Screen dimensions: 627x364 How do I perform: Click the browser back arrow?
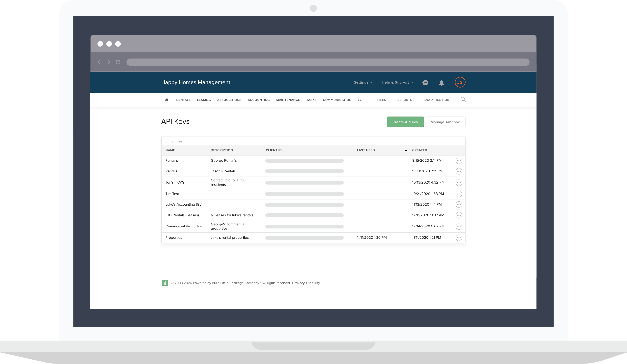[x=99, y=62]
